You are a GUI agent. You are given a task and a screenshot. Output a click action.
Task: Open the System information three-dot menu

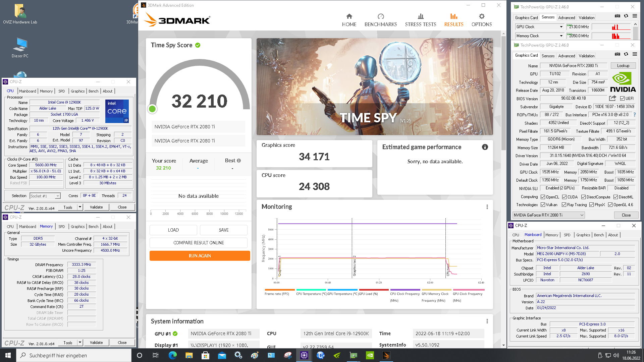click(x=487, y=321)
